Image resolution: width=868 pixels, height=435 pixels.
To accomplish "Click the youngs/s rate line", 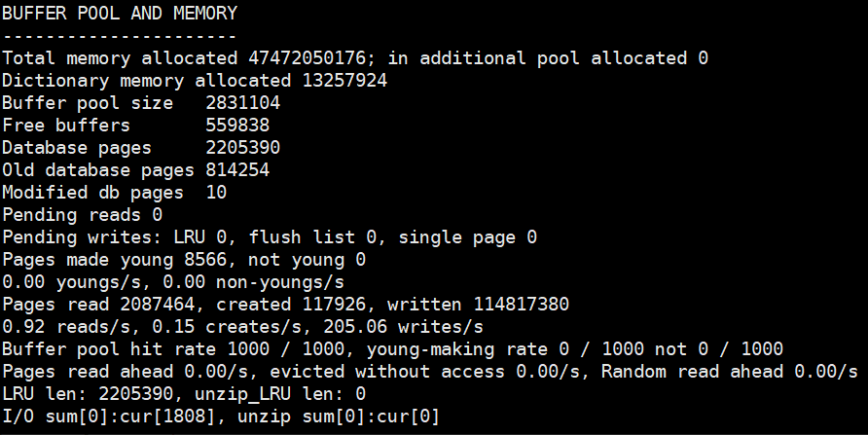I will tap(172, 281).
